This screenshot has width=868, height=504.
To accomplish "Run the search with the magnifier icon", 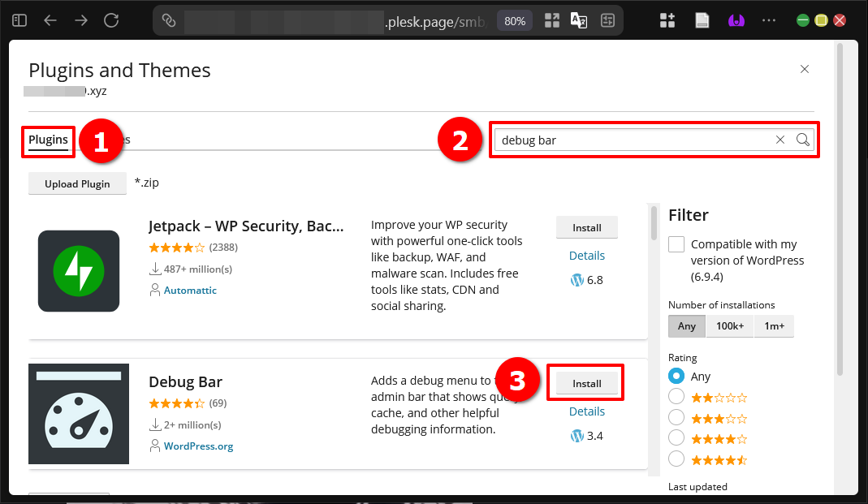I will 803,140.
